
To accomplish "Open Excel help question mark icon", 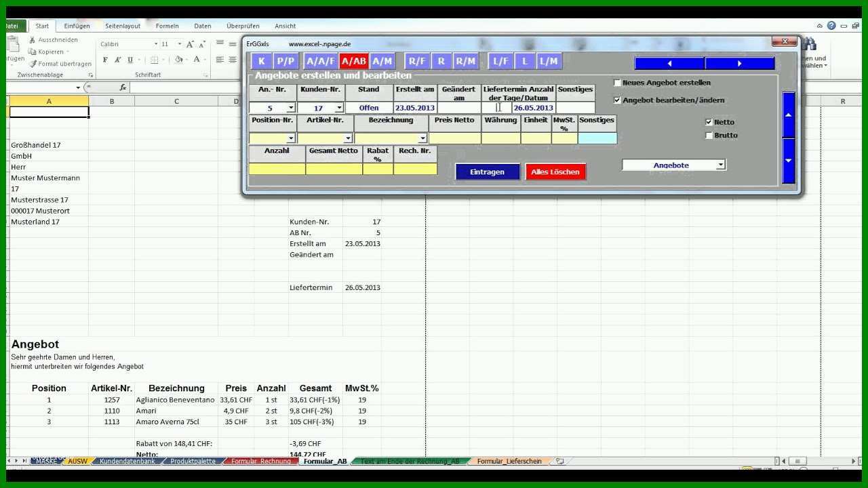I will click(832, 26).
